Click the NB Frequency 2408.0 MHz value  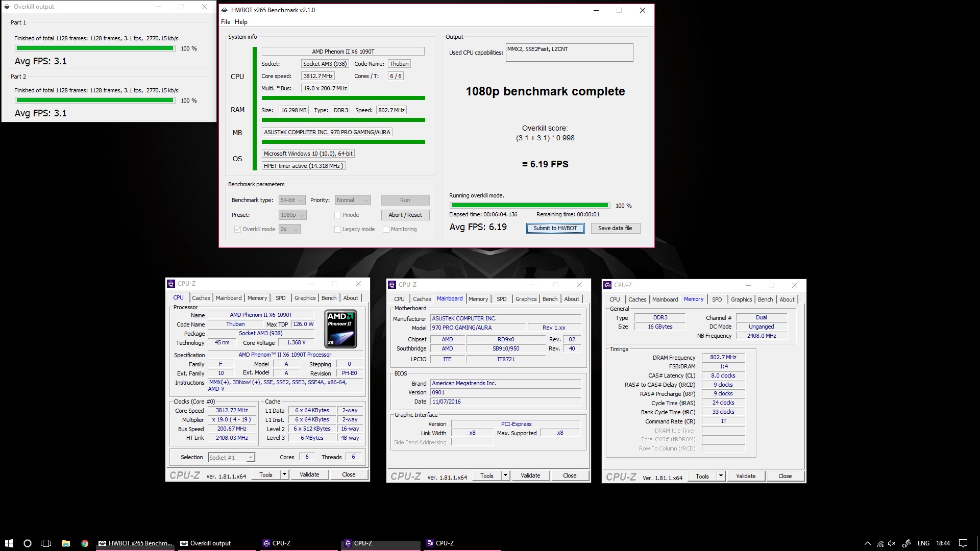[x=762, y=336]
